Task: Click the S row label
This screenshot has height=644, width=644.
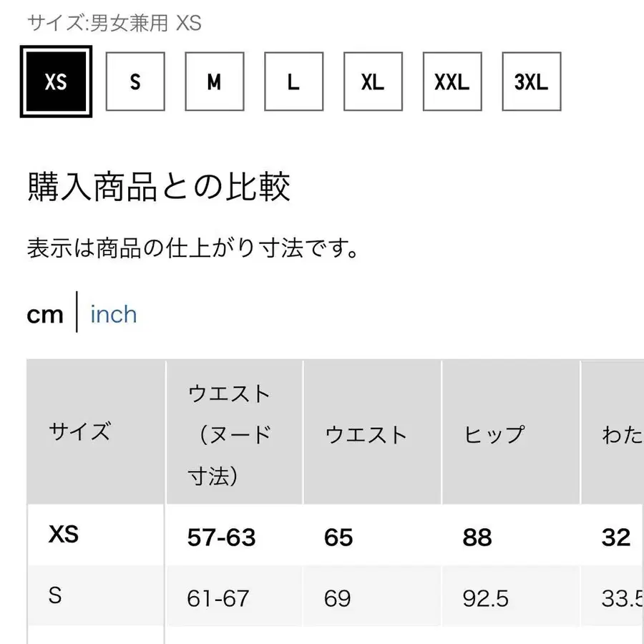Action: [55, 595]
